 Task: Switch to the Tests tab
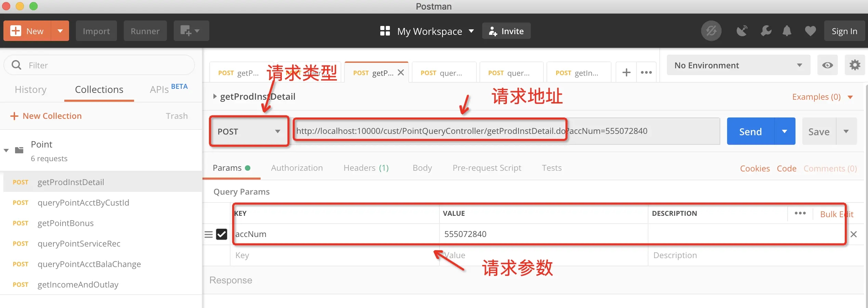pos(552,168)
